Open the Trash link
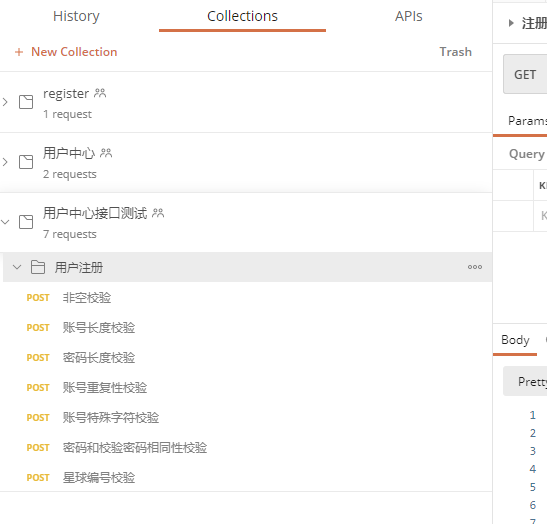 [x=455, y=52]
